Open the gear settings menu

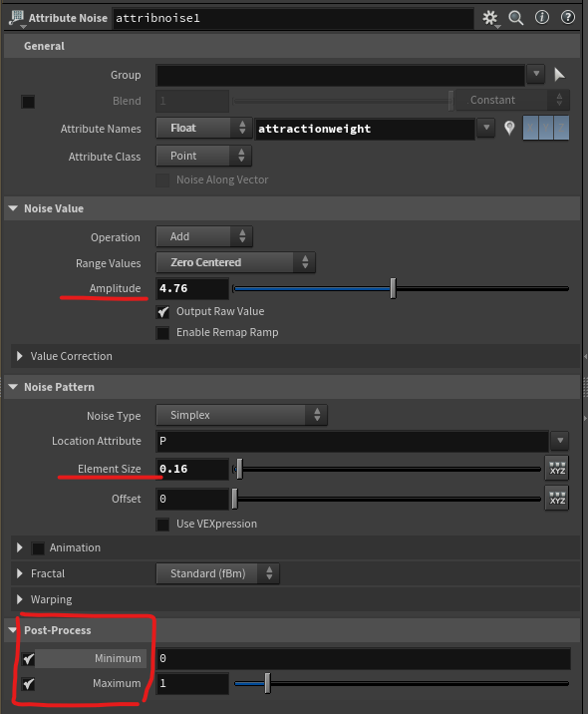tap(490, 18)
